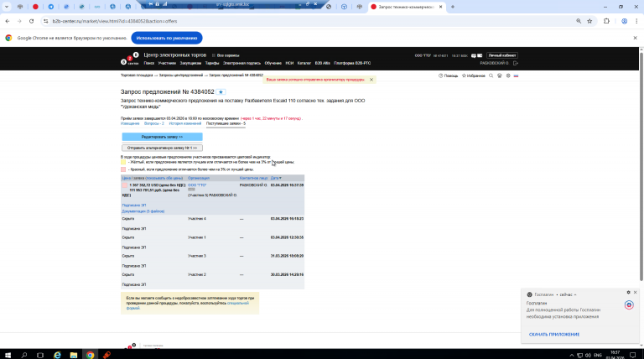The image size is (644, 359).
Task: Dismiss the Chrome default browser infobar
Action: click(635, 38)
